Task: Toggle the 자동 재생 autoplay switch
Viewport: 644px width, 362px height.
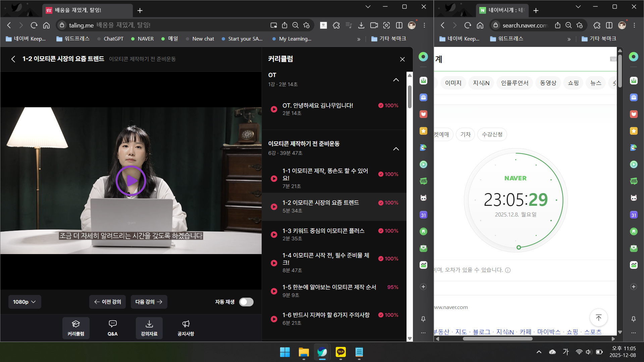Action: 246,302
